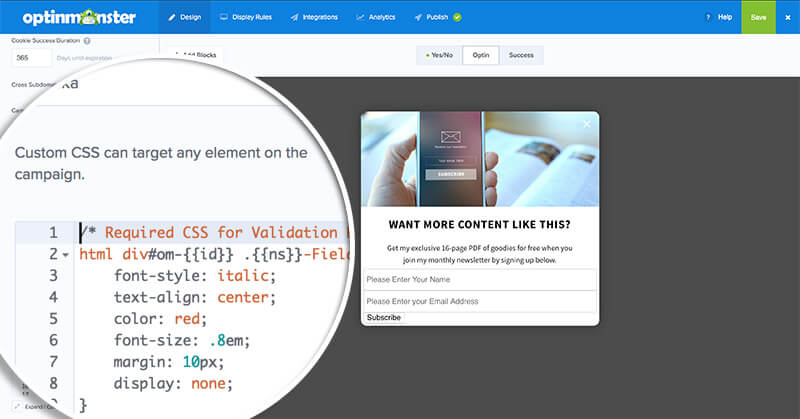Screen dimensions: 800x419
Task: Click the 'color: red;' code line
Action: [160, 319]
